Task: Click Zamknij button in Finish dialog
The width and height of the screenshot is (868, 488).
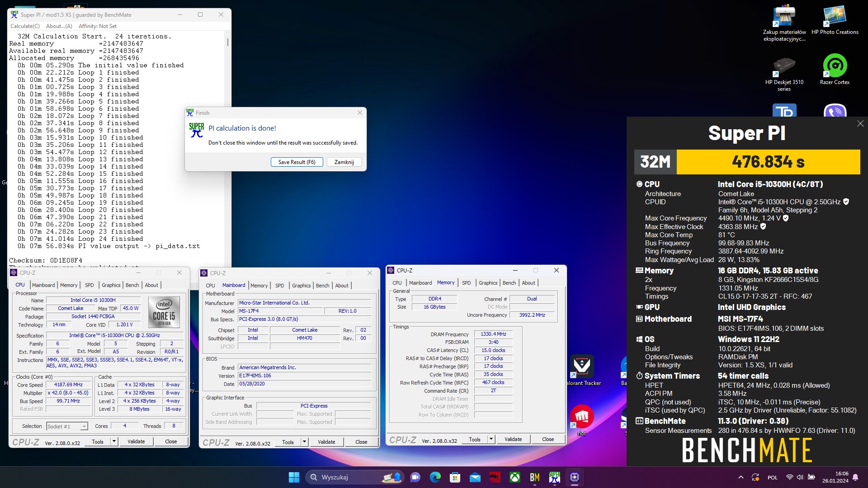Action: pyautogui.click(x=344, y=162)
